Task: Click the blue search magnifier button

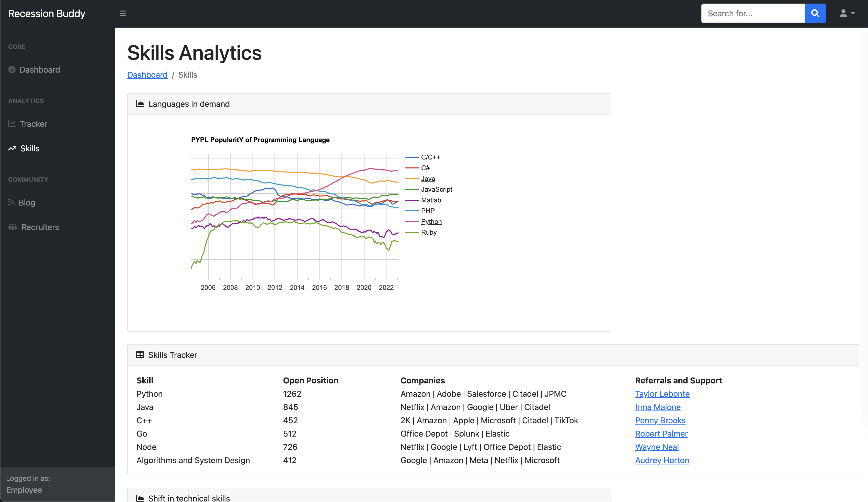Action: tap(815, 14)
